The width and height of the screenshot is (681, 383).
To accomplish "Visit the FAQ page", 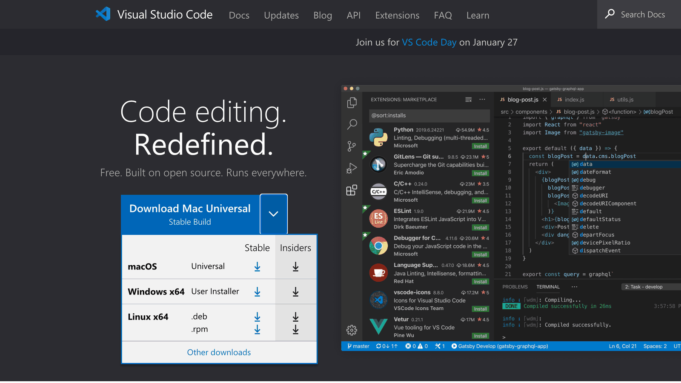I will (443, 15).
